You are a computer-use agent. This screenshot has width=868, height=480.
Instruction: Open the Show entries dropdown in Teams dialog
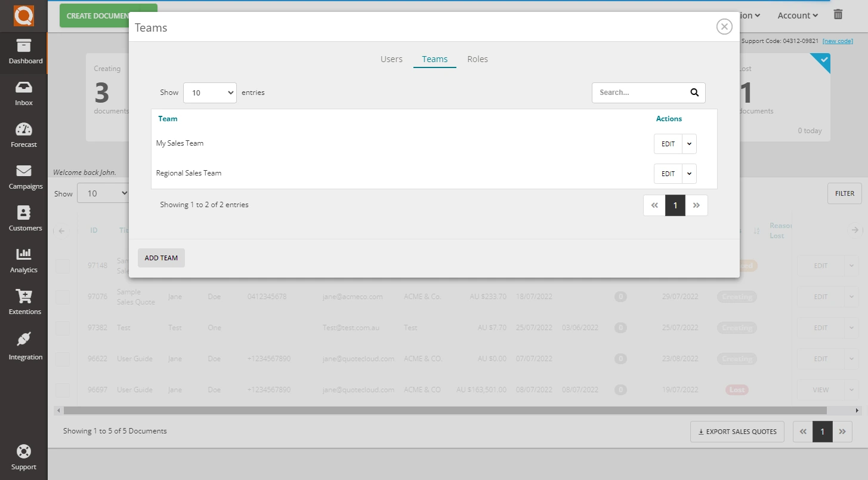click(x=209, y=93)
